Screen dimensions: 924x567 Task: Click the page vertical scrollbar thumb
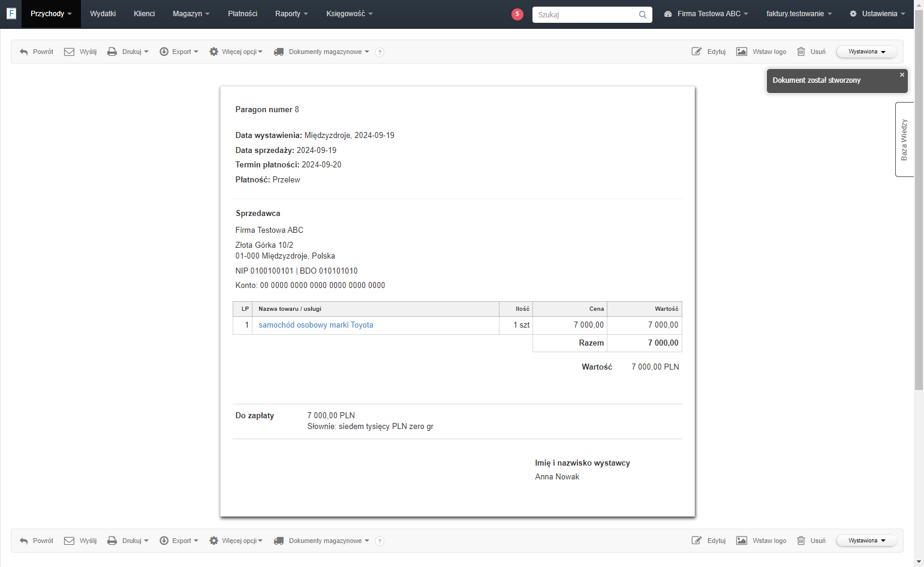click(919, 200)
